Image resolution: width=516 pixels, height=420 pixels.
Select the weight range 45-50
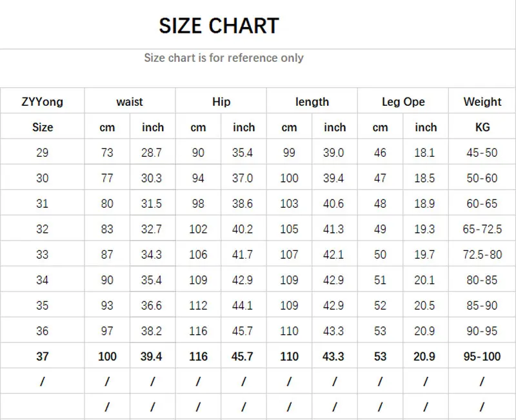(482, 153)
